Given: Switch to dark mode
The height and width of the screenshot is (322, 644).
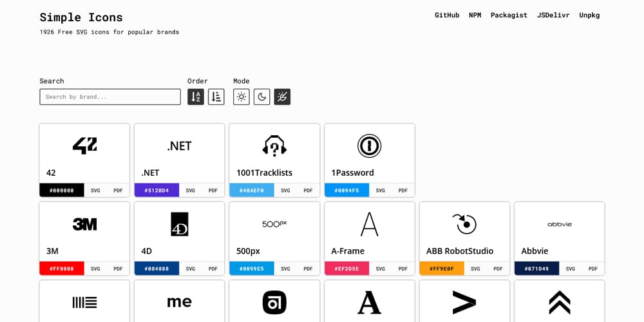Looking at the screenshot, I should [261, 97].
